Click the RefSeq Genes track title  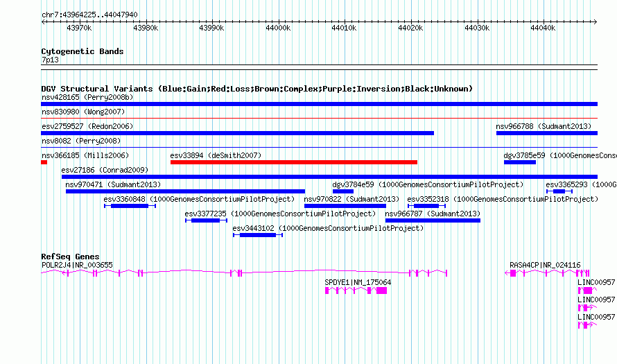pyautogui.click(x=70, y=256)
